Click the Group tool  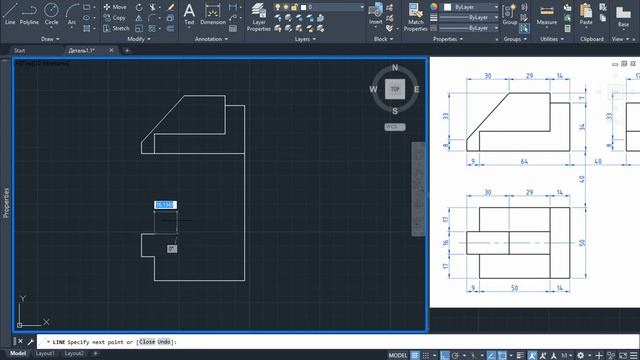[509, 14]
